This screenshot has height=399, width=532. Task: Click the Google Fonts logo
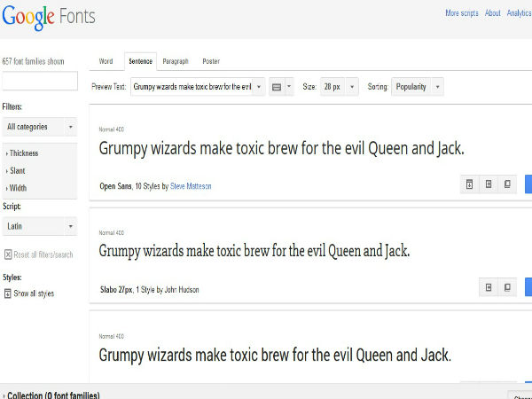point(48,17)
